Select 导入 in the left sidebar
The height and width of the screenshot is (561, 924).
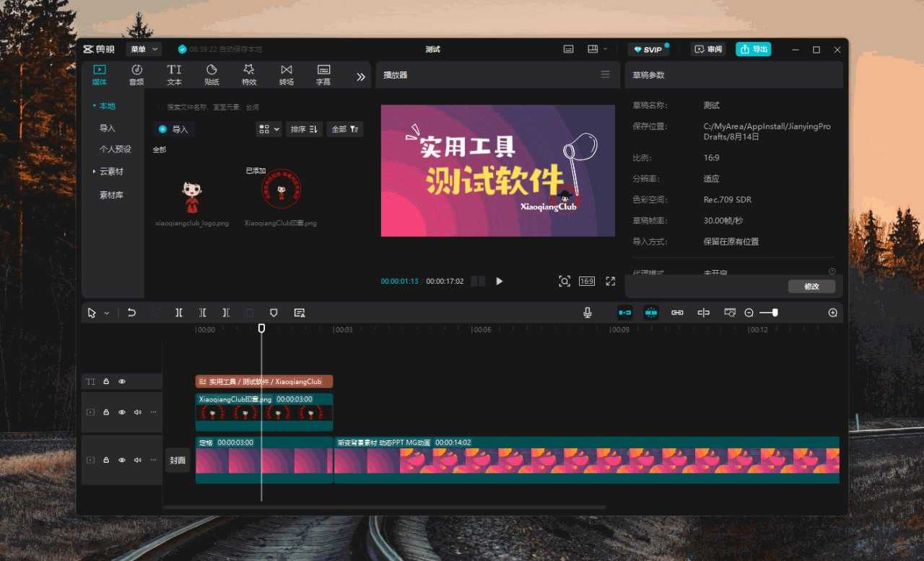[x=108, y=128]
